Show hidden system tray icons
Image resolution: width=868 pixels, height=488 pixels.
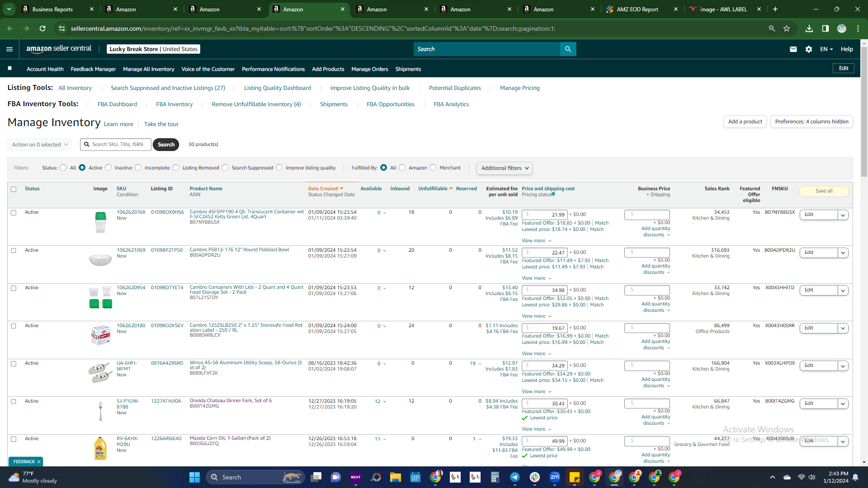tap(773, 477)
